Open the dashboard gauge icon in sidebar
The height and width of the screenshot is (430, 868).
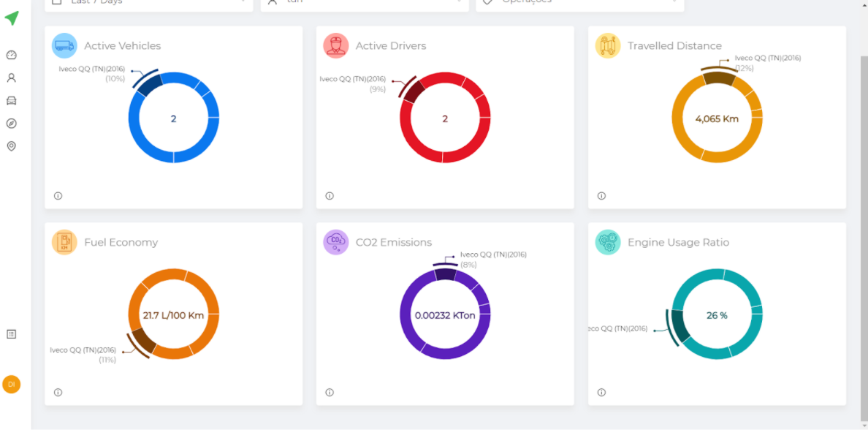pyautogui.click(x=11, y=55)
